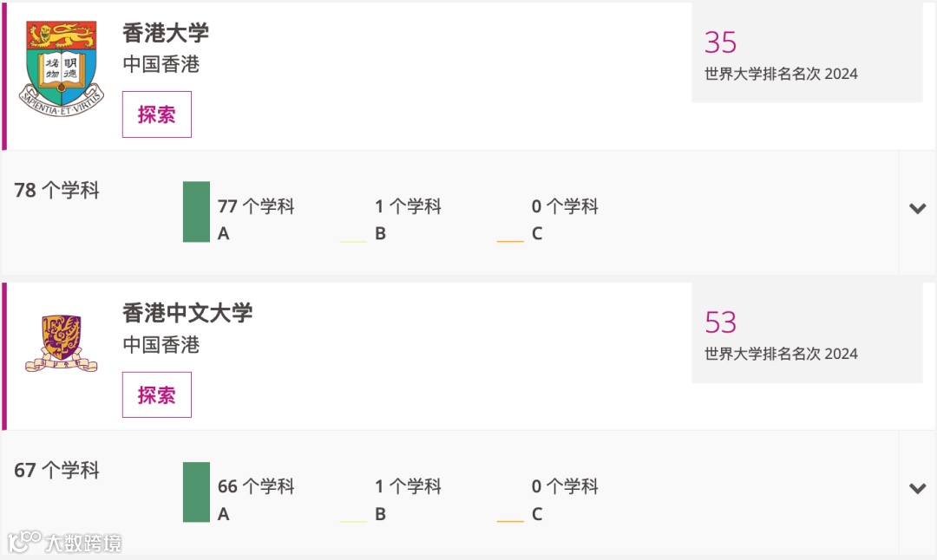Click the orange C-grade bar in 香港大学 row
The image size is (937, 560).
click(510, 241)
